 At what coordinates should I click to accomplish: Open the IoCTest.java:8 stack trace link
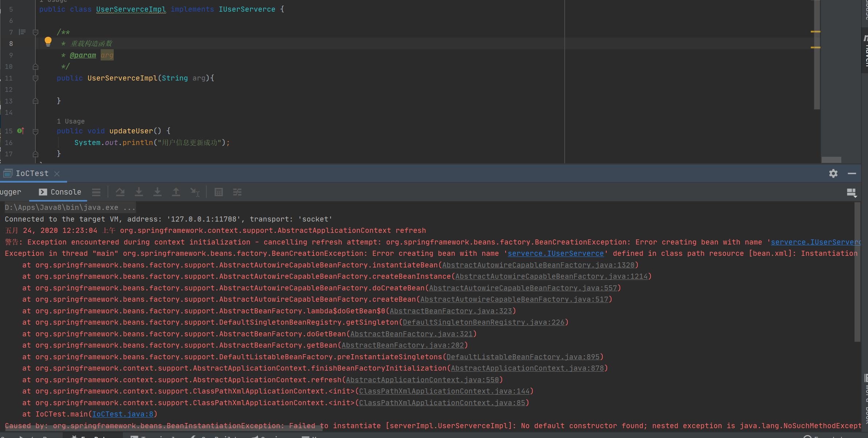(x=122, y=414)
